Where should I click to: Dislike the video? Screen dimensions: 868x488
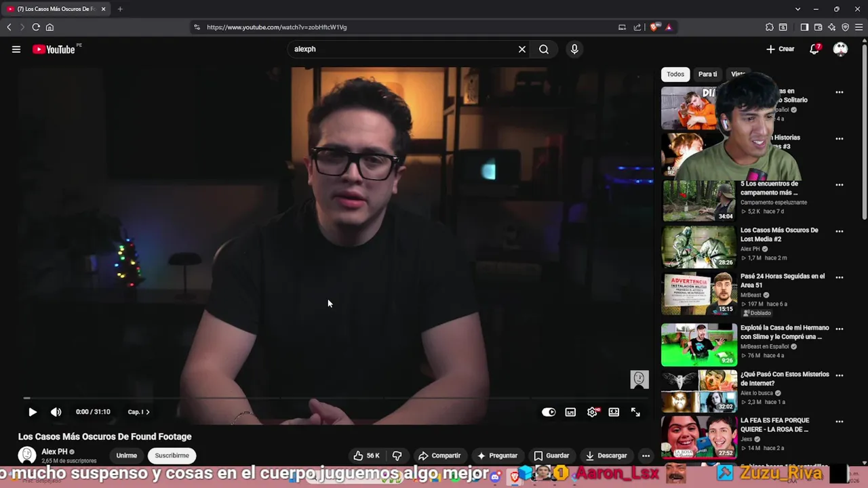pos(397,455)
